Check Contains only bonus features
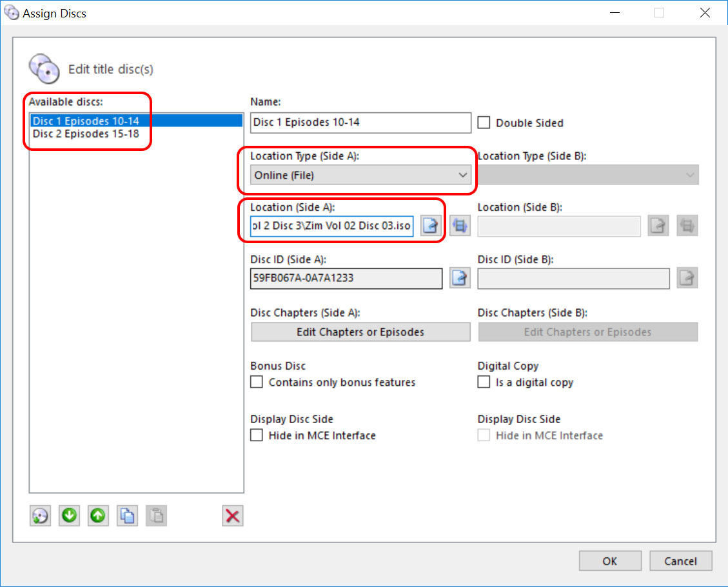The width and height of the screenshot is (728, 587). click(257, 382)
